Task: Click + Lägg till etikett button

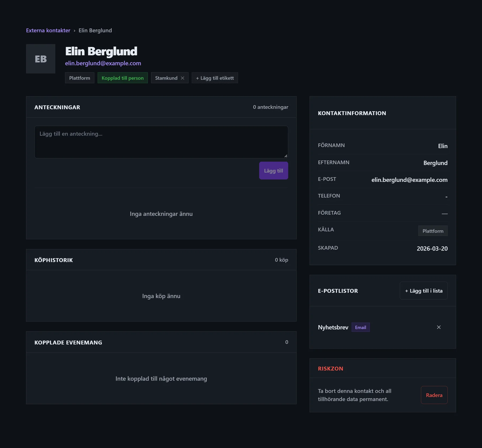Action: [215, 78]
